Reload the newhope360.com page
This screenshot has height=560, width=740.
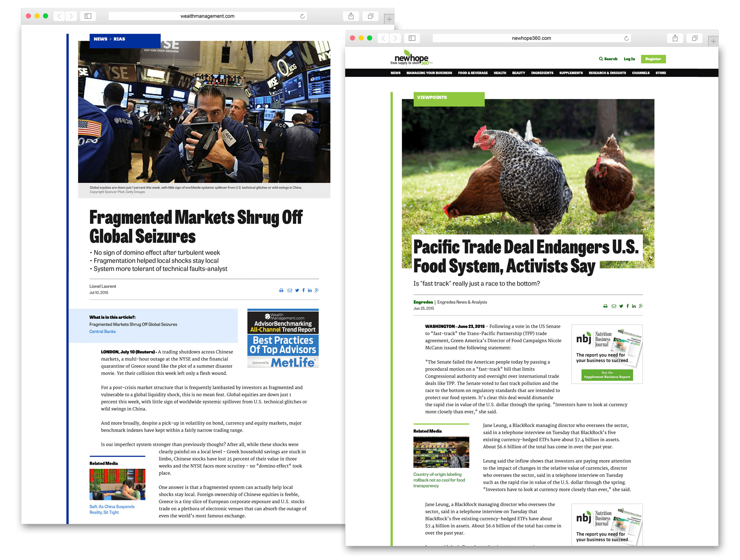[627, 38]
